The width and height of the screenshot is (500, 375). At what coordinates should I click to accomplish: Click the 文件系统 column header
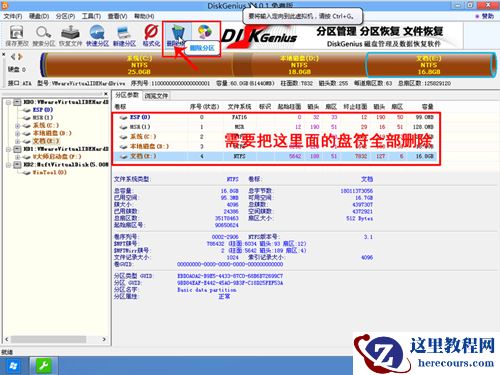240,107
